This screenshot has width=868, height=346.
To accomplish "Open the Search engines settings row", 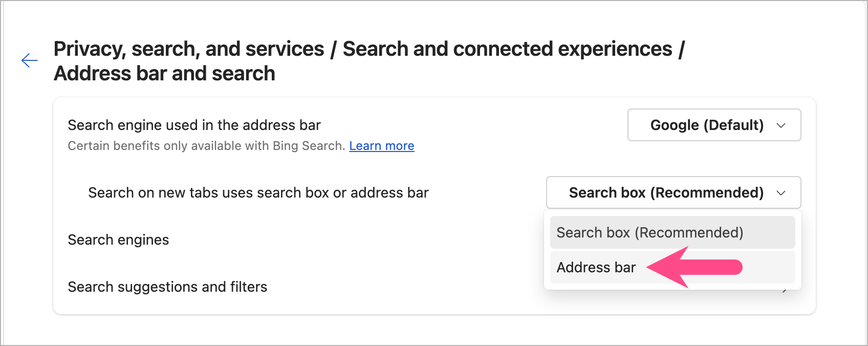I will (x=118, y=240).
